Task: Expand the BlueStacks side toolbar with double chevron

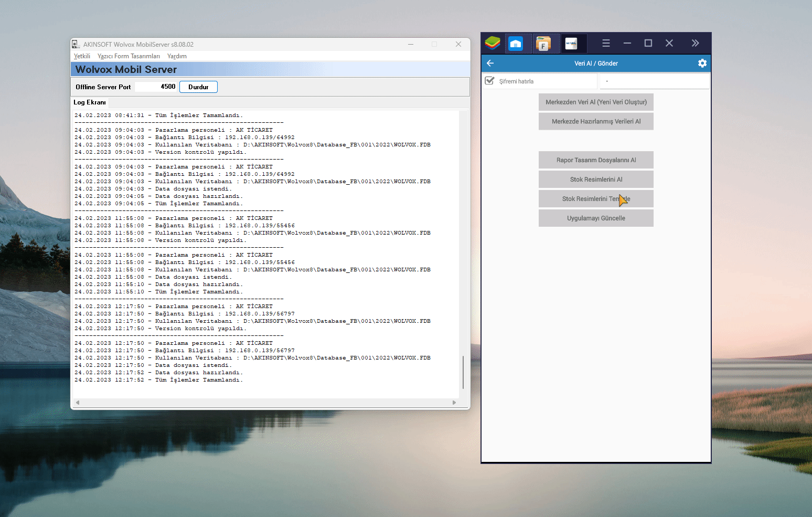Action: pyautogui.click(x=695, y=43)
